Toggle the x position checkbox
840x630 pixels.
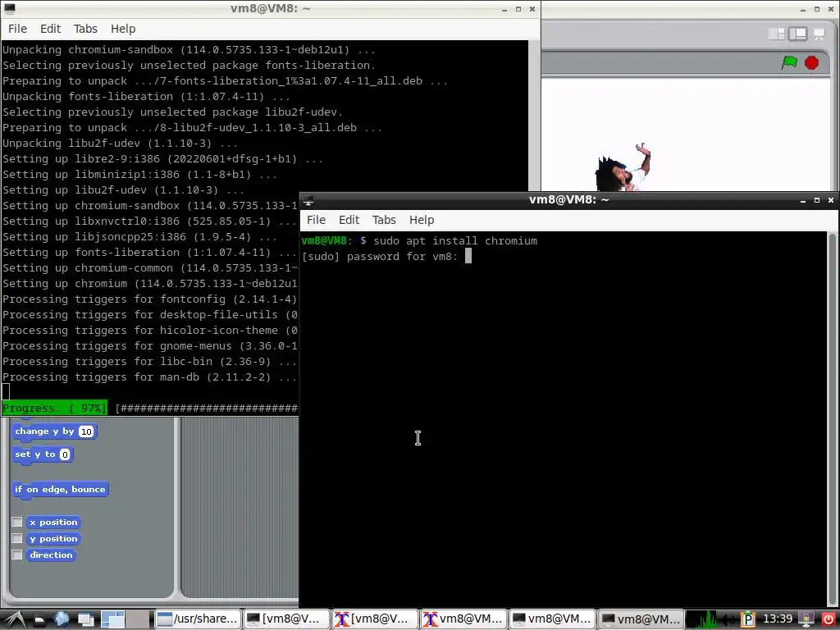coord(17,523)
